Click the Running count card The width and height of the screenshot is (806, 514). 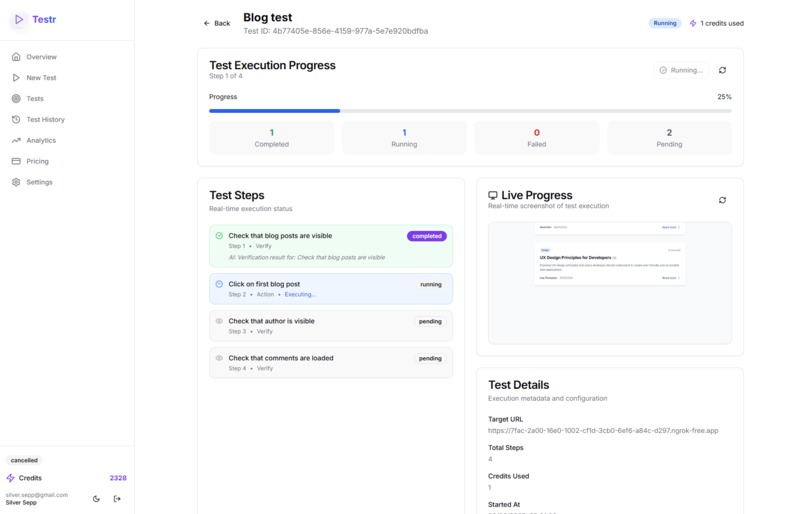click(x=404, y=138)
